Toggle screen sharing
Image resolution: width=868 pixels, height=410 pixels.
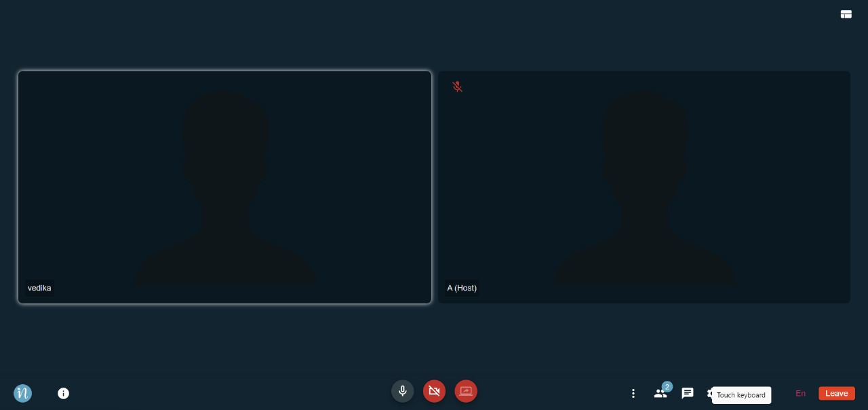tap(466, 391)
